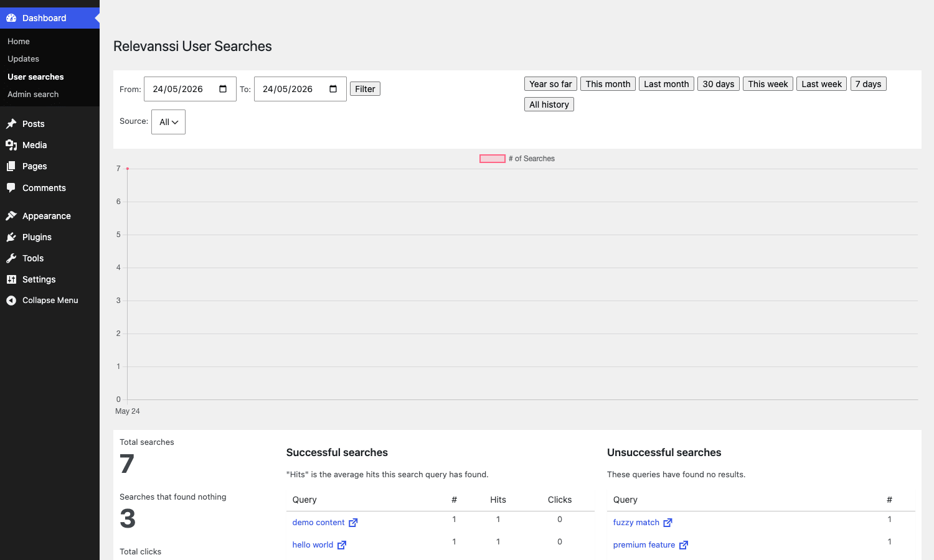Open the Appearance menu
Viewport: 934px width, 560px height.
tap(50, 216)
